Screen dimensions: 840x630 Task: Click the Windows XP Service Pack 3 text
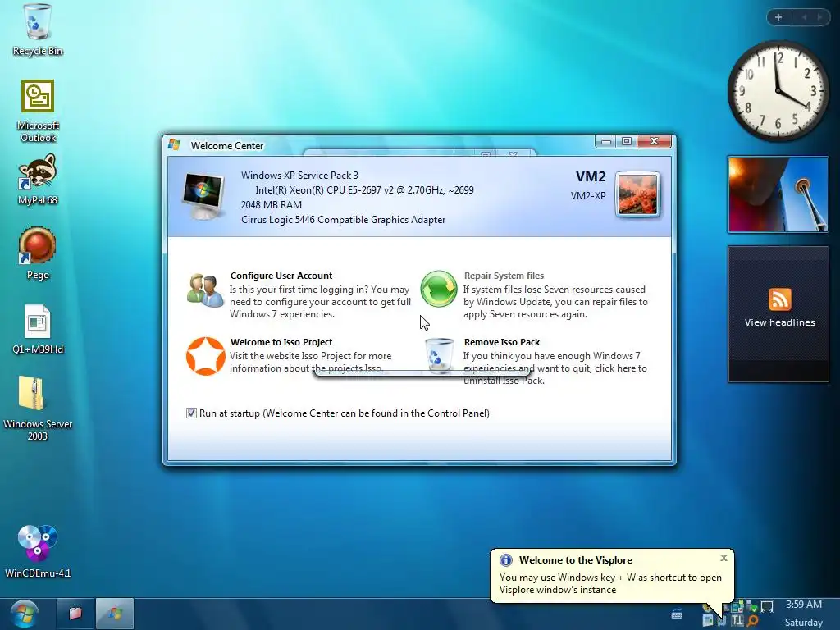(x=299, y=176)
